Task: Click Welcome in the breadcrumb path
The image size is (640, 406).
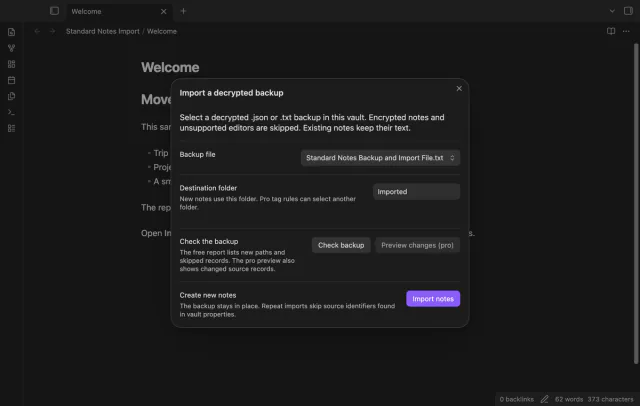Action: click(162, 31)
